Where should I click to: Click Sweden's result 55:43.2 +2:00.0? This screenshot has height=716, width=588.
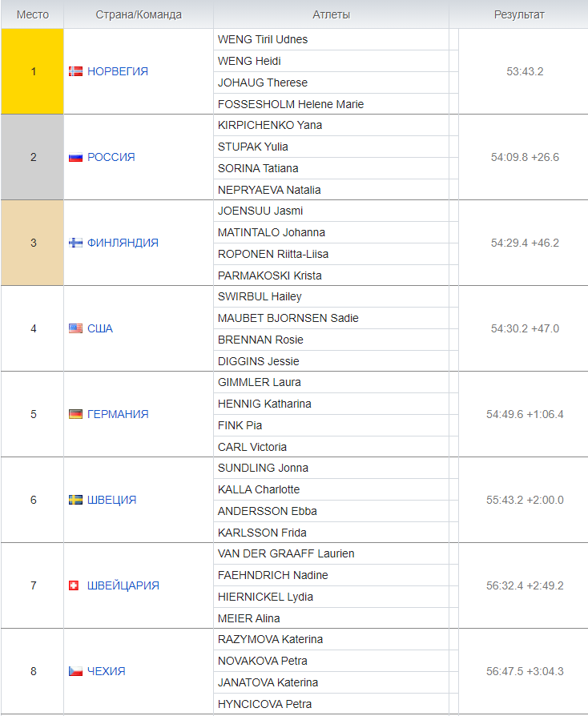[x=525, y=500]
